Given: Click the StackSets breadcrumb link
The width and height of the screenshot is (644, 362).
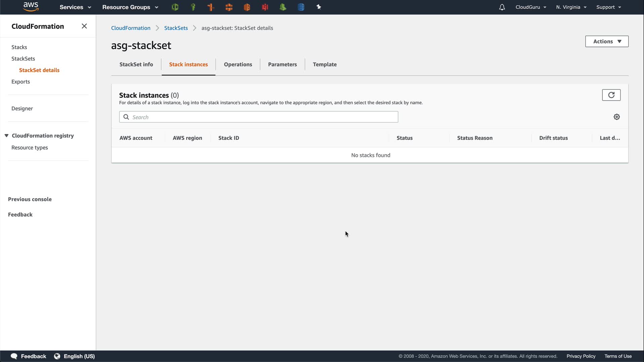Looking at the screenshot, I should click(176, 28).
